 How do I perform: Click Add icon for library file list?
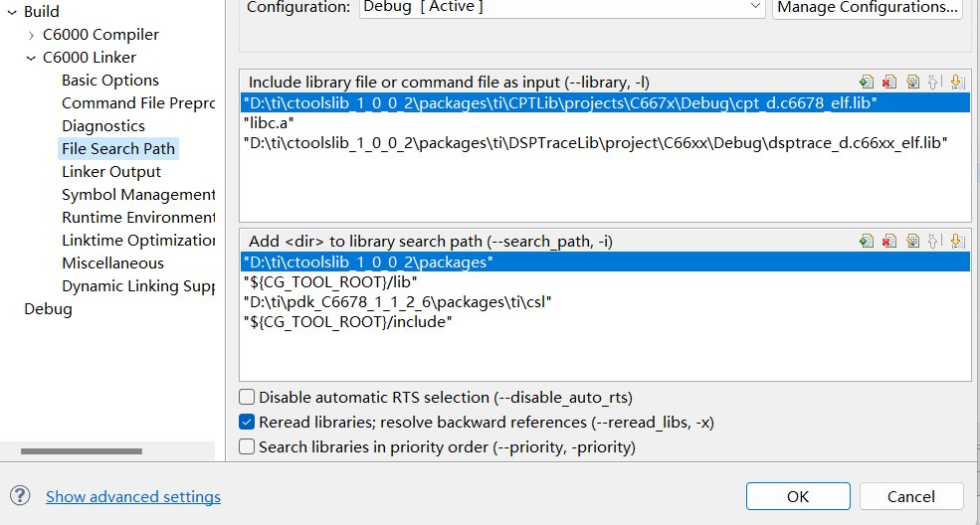click(867, 83)
